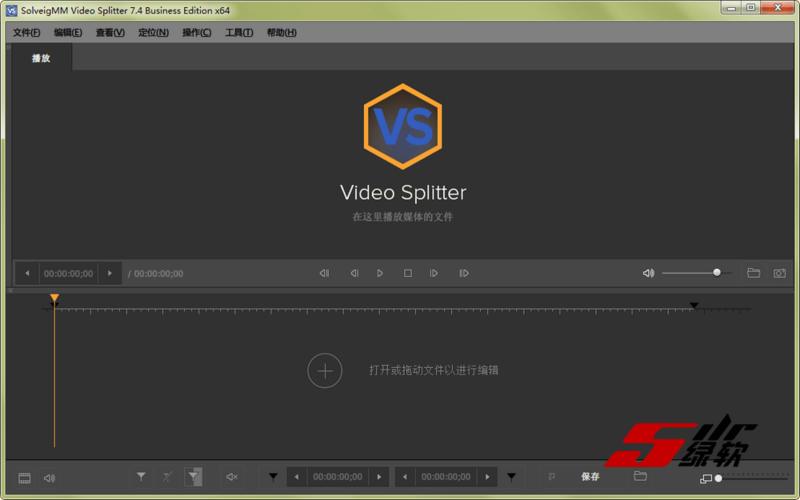Decrease right marker time with arrow

coord(405,477)
